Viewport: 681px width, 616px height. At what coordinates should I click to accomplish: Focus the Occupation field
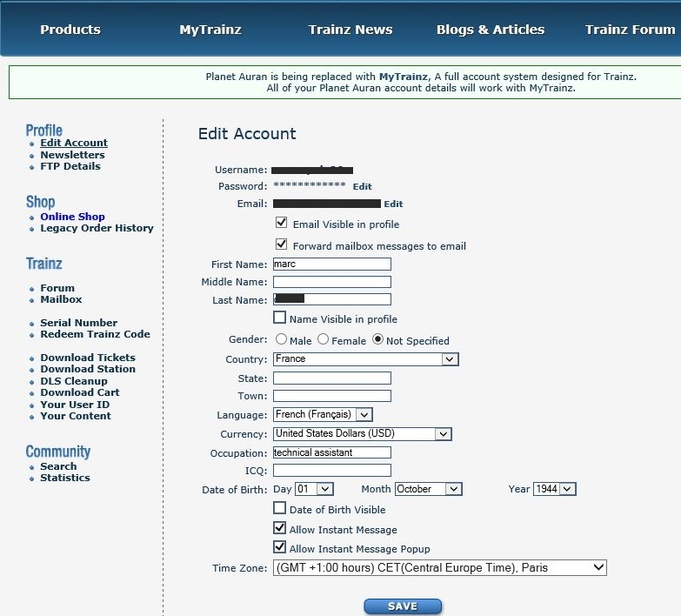pos(332,452)
